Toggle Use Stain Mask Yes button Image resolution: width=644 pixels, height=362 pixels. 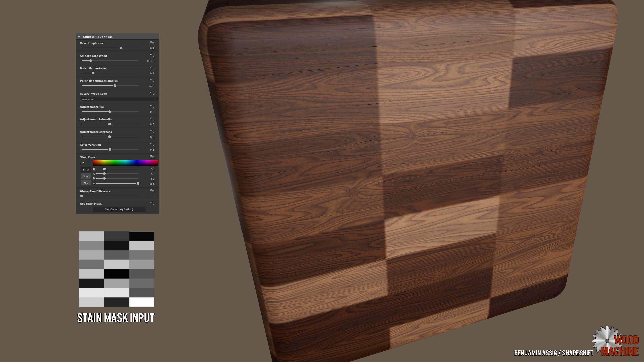[x=119, y=209]
